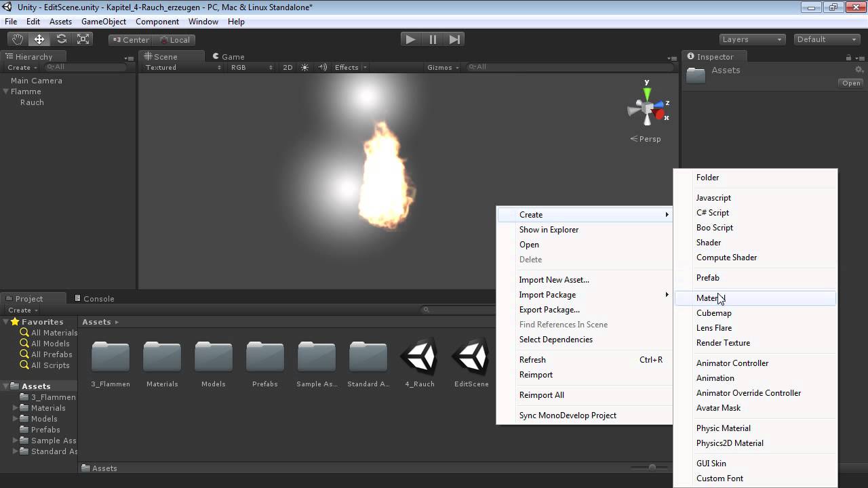This screenshot has width=868, height=488.
Task: Open the Assets menu in menu bar
Action: click(60, 22)
